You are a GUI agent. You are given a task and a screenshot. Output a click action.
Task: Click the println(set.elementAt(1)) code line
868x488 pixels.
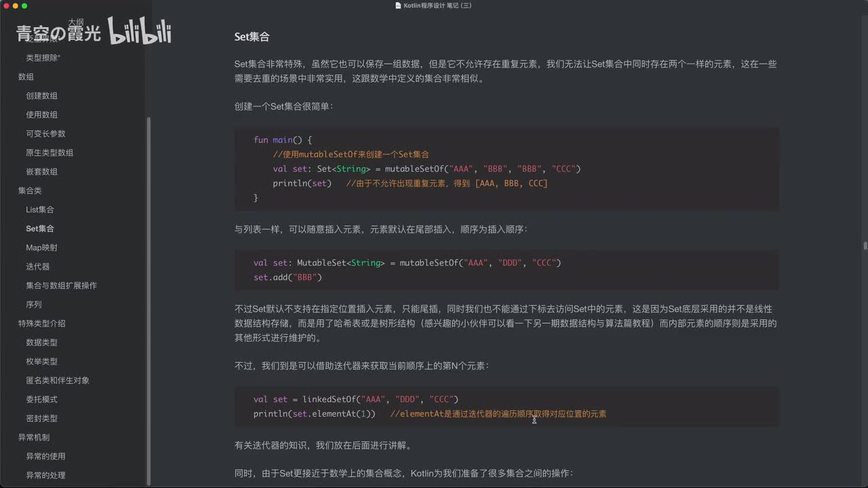click(430, 413)
